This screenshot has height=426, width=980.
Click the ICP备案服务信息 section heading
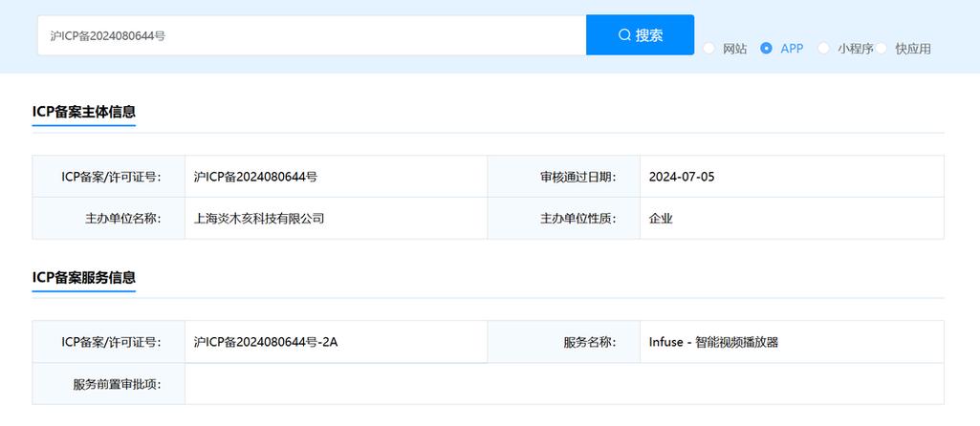(84, 277)
